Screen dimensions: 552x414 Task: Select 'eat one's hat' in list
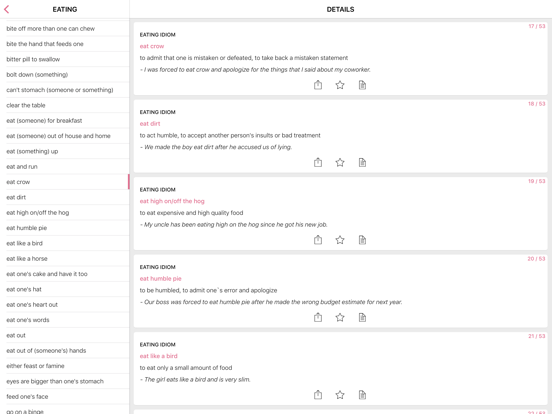coord(65,289)
